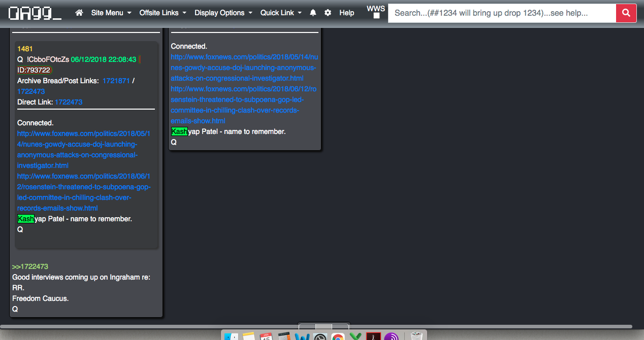This screenshot has width=644, height=340.
Task: Open the Help menu item
Action: (x=347, y=13)
